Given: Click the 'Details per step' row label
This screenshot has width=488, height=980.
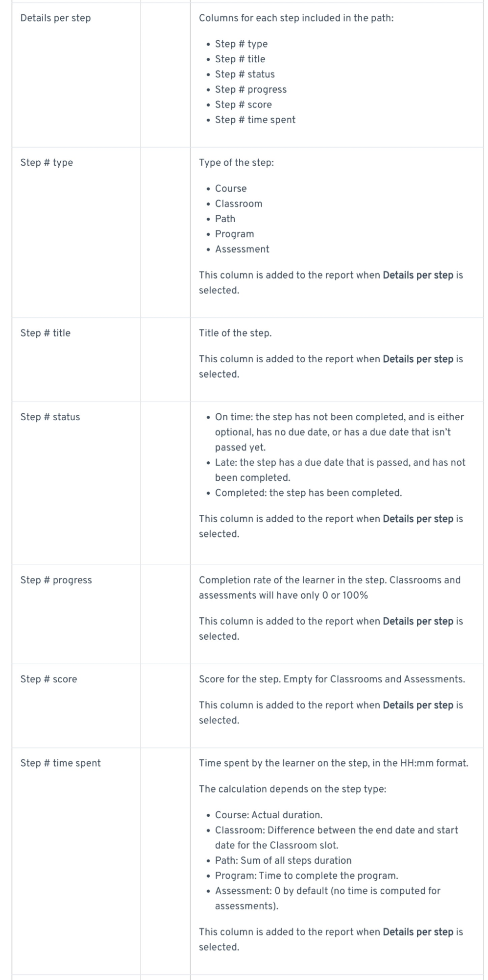Looking at the screenshot, I should click(55, 18).
